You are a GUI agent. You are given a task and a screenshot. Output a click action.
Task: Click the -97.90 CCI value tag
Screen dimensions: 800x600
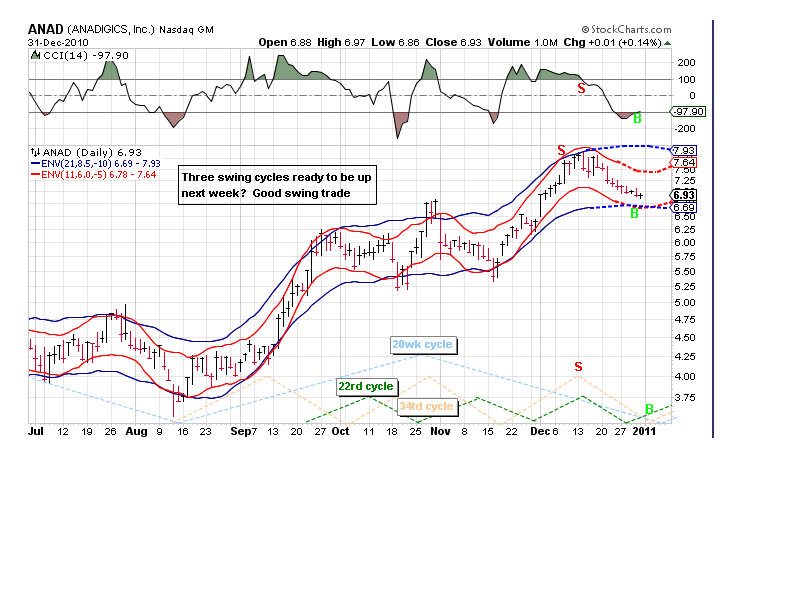(688, 112)
